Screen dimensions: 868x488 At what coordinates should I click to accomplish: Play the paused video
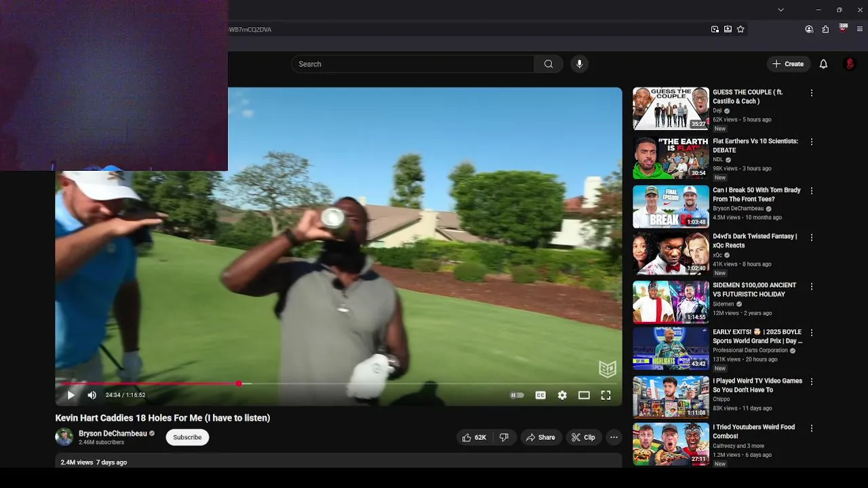click(x=71, y=395)
